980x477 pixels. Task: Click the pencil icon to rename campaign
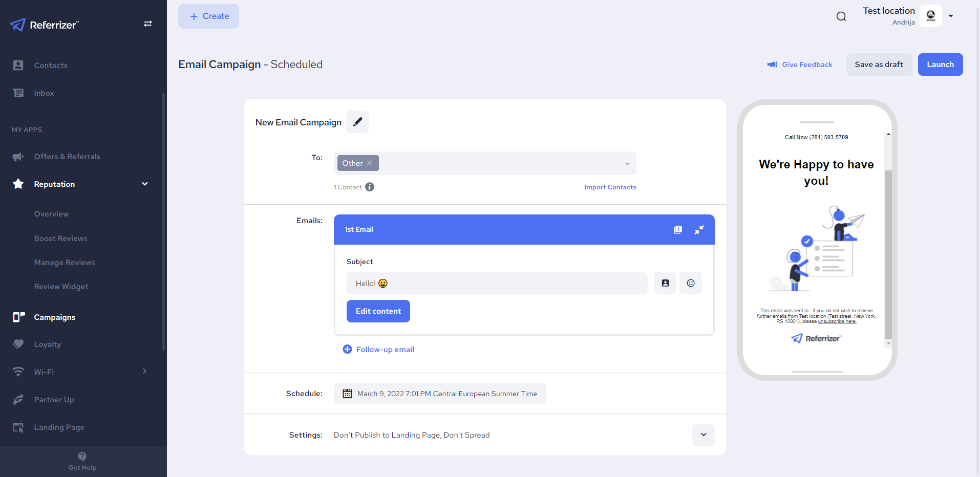click(x=357, y=122)
